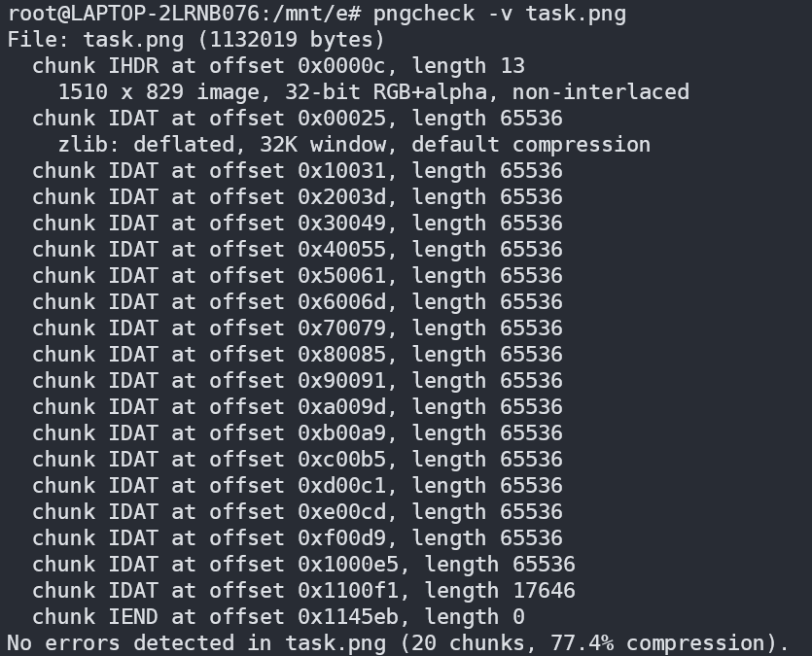Click the IDAT line at offset 0x6006d
This screenshot has width=812, height=656.
pyautogui.click(x=297, y=302)
